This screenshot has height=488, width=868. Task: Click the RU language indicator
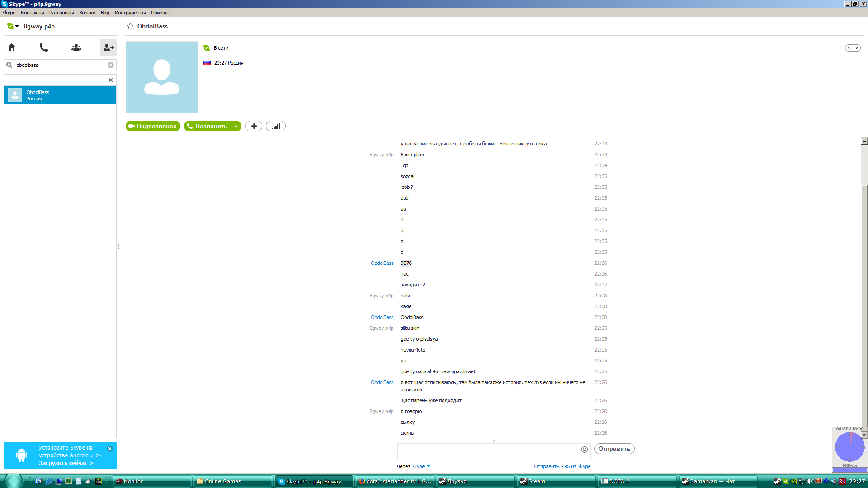pos(842,481)
